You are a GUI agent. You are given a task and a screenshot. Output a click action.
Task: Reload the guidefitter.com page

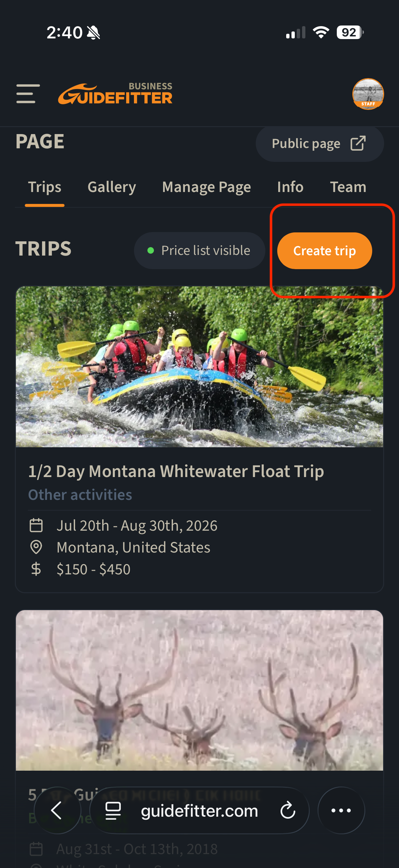tap(288, 810)
